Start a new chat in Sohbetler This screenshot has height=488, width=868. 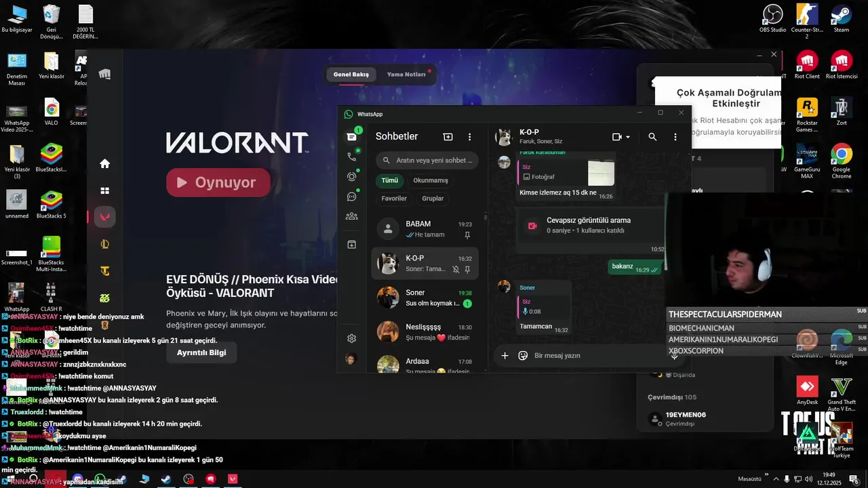tap(448, 136)
